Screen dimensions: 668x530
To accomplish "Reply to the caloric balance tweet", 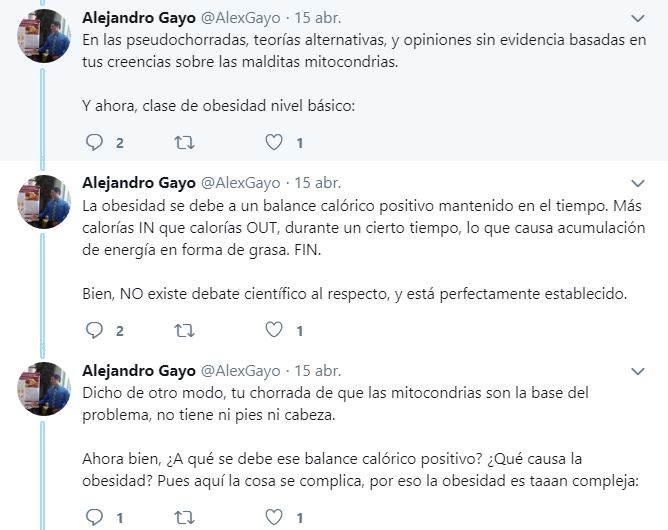I will [x=95, y=330].
